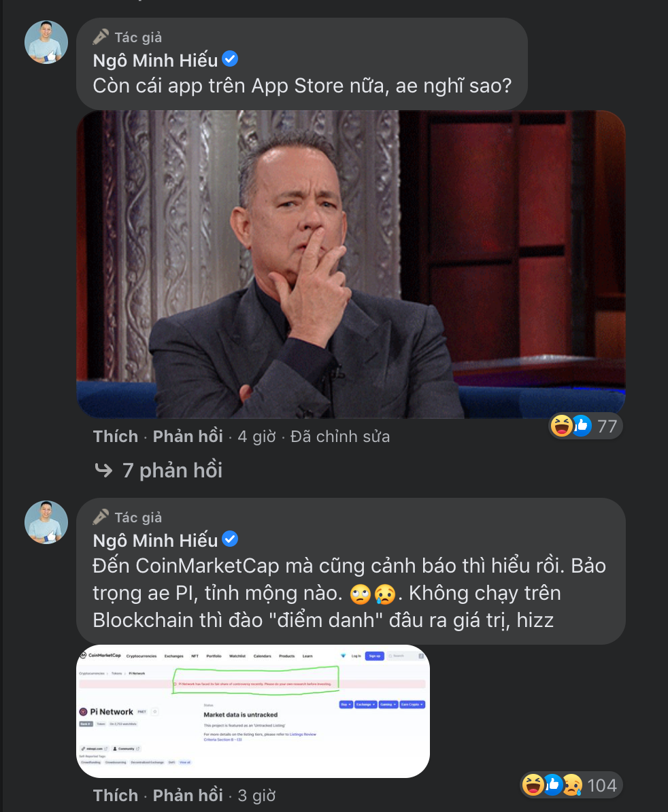The width and height of the screenshot is (668, 812).
Task: Reply to the CoinMarketCap comment via Phản hồi
Action: [188, 795]
